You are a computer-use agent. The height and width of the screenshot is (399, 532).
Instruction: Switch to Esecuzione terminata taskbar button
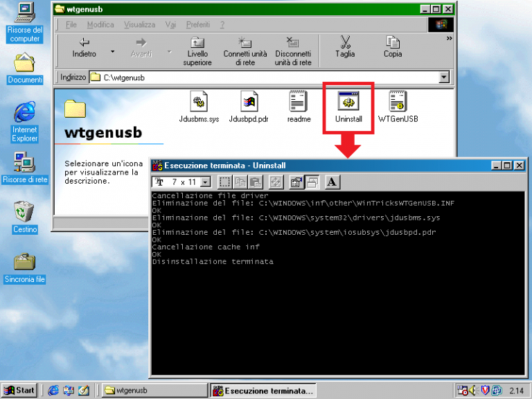[263, 391]
